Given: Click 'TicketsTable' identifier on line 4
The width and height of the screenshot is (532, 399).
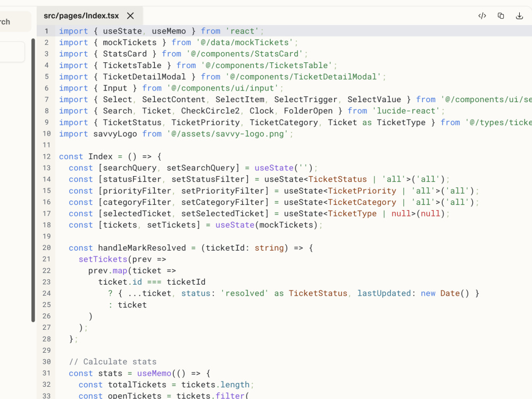Looking at the screenshot, I should pyautogui.click(x=132, y=65).
